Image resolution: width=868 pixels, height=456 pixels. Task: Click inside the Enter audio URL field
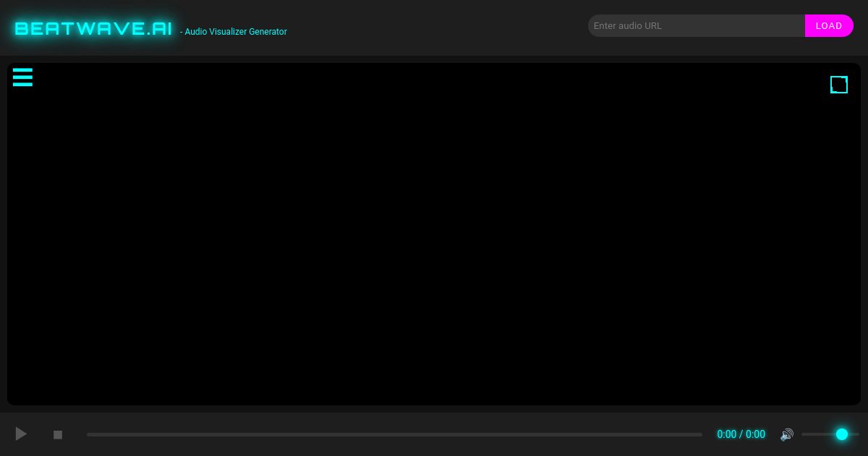pyautogui.click(x=696, y=25)
